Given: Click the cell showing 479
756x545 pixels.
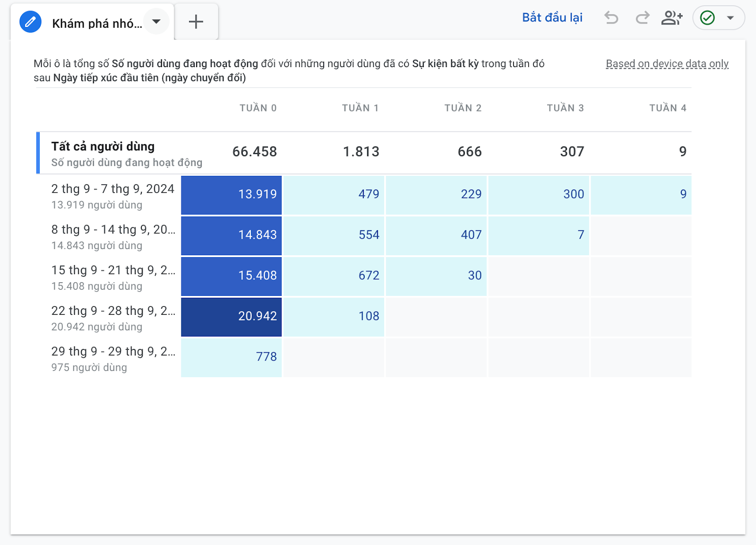Looking at the screenshot, I should point(334,195).
